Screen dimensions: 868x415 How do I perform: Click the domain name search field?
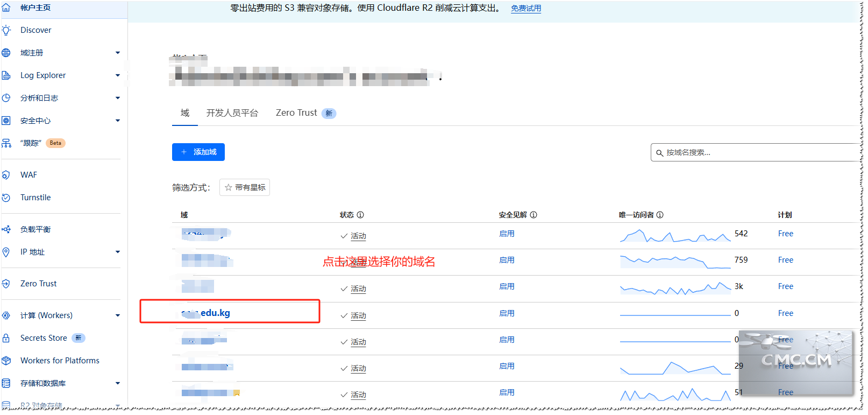click(756, 152)
